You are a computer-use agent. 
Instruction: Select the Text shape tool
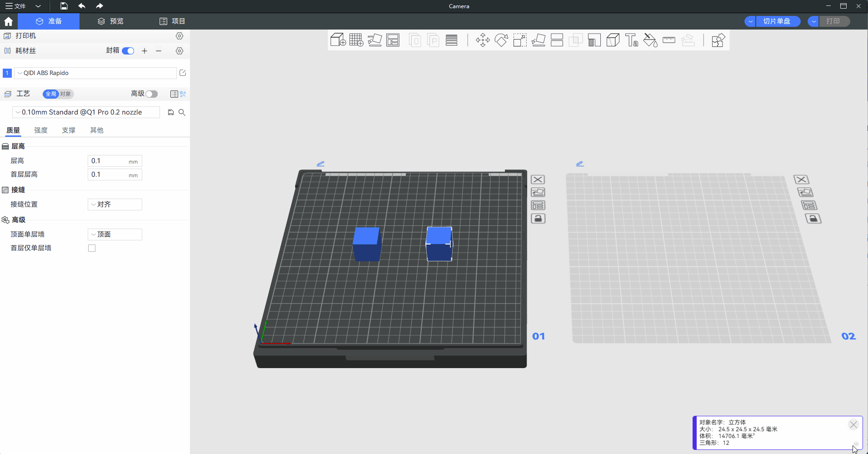click(631, 40)
